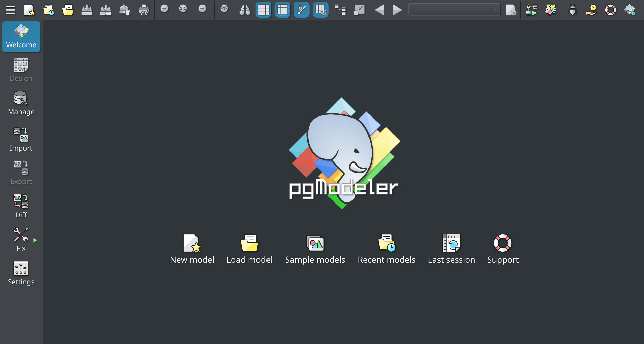Click the compact view shrink icon
This screenshot has width=644, height=344.
359,10
